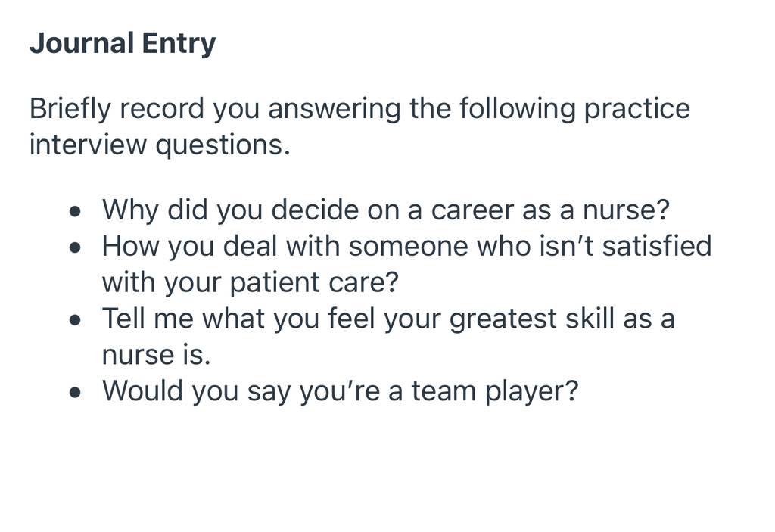The height and width of the screenshot is (532, 775).
Task: Click the bullet dot before Would you say
Action: coord(75,393)
